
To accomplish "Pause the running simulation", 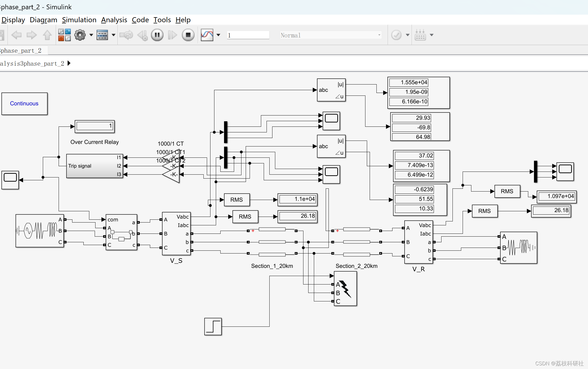I will coord(157,35).
